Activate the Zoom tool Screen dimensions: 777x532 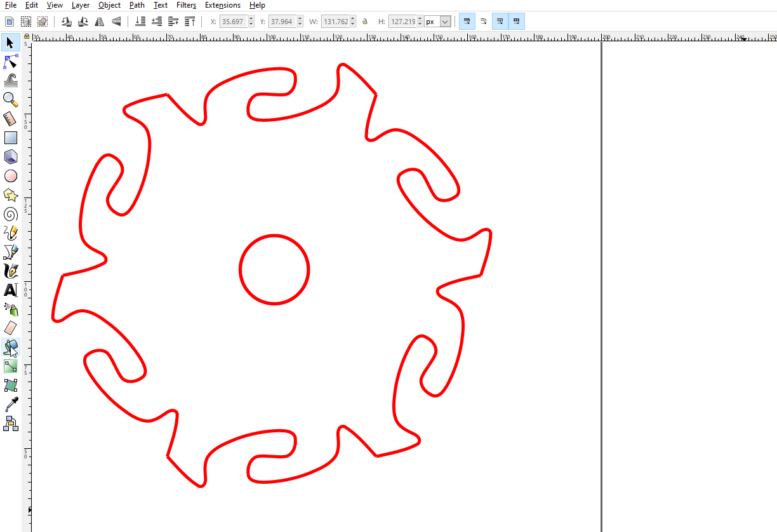coord(10,100)
